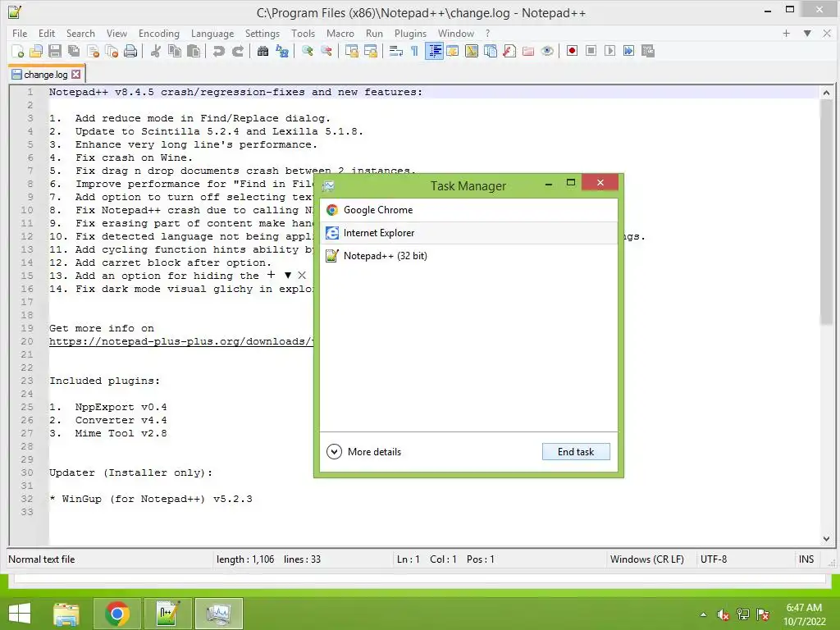
Task: Toggle INS mode in the status bar
Action: (806, 559)
